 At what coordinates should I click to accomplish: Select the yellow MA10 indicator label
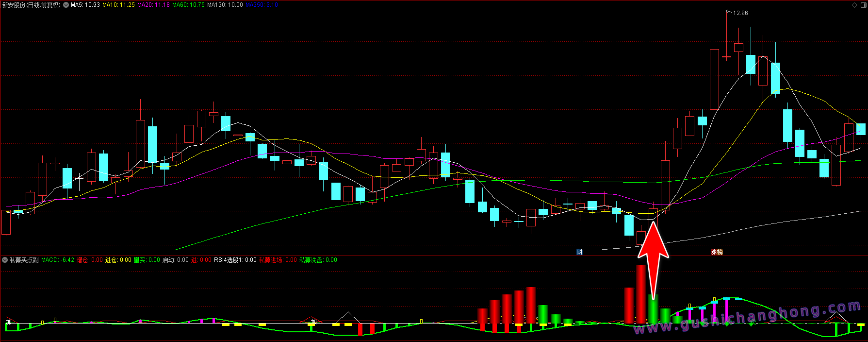(118, 5)
